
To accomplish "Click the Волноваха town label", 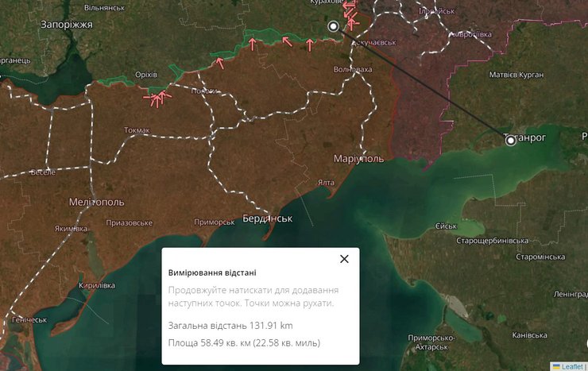I will click(353, 69).
